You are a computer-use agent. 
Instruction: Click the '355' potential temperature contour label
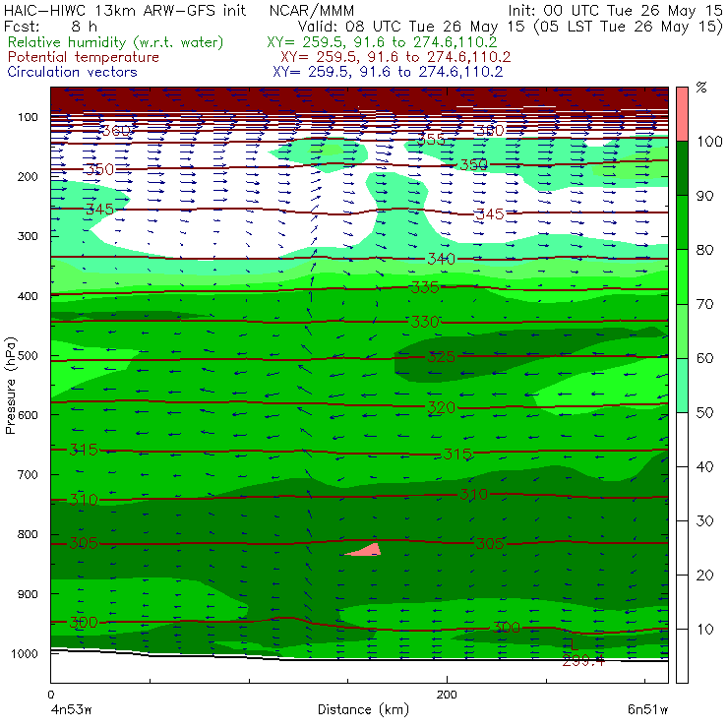[x=431, y=140]
